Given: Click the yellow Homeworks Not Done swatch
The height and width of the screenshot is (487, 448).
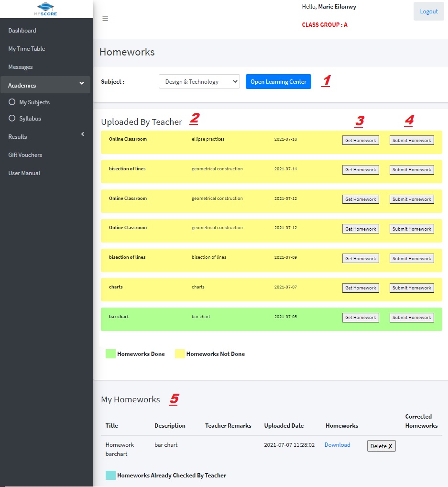Looking at the screenshot, I should (180, 354).
